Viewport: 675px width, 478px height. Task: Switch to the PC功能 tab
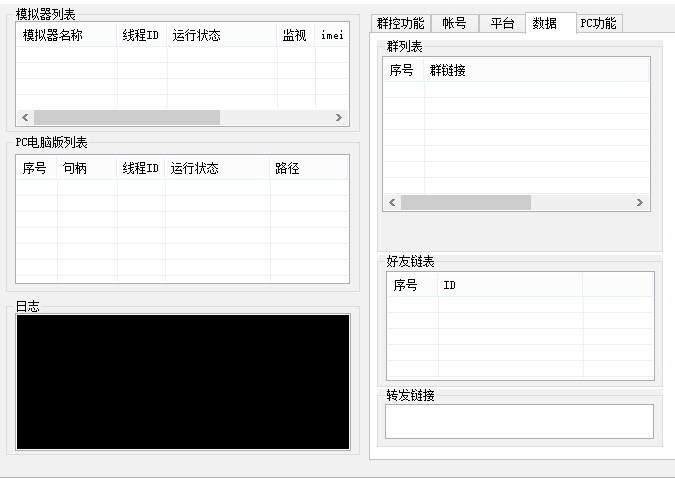coord(598,24)
